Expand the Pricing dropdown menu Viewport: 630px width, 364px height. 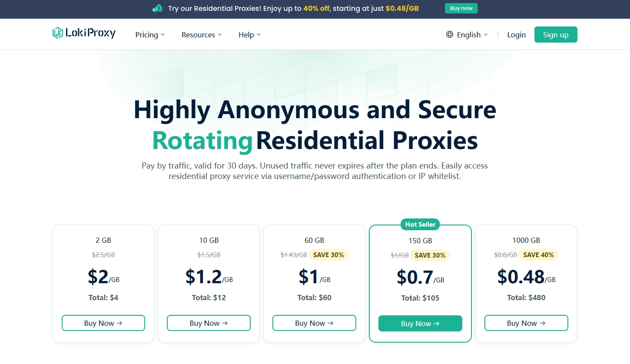pos(150,35)
